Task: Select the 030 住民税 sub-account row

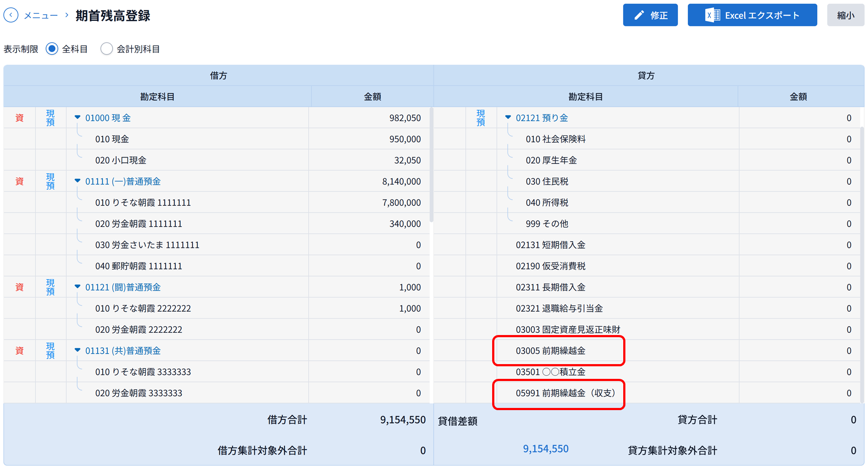Action: 647,181
